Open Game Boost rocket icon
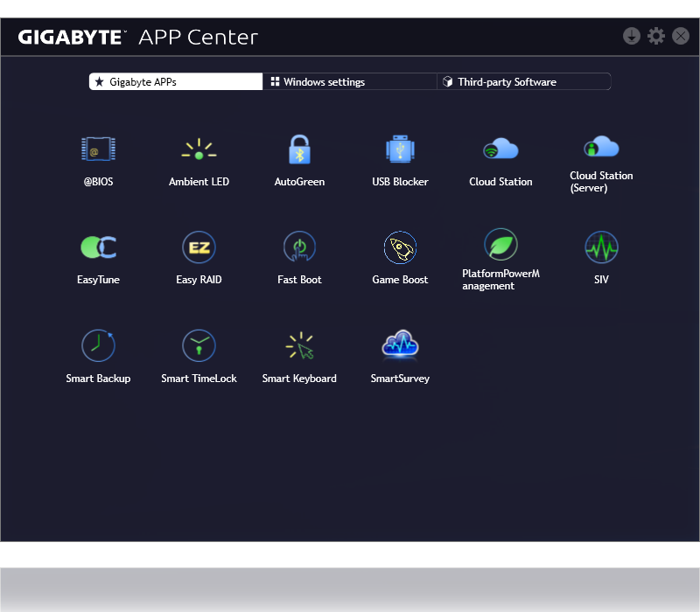 click(x=400, y=248)
